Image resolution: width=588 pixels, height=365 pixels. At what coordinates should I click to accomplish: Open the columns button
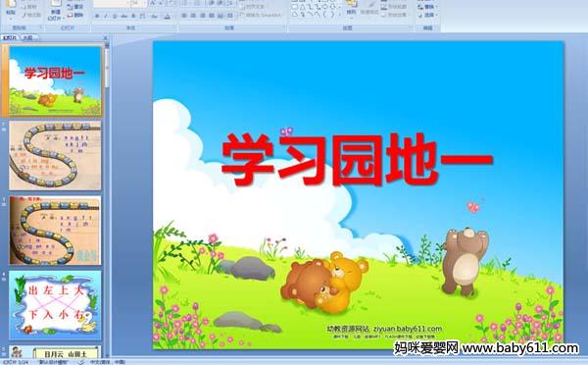(x=230, y=16)
